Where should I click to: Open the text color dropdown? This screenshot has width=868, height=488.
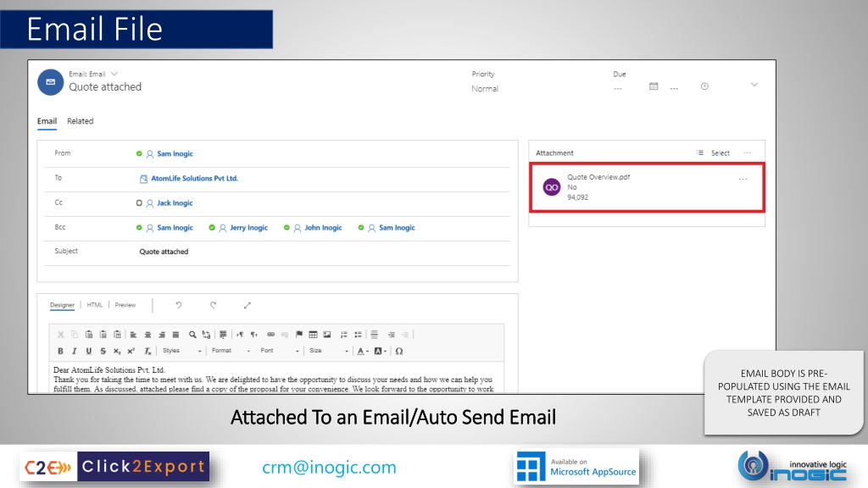pos(363,351)
